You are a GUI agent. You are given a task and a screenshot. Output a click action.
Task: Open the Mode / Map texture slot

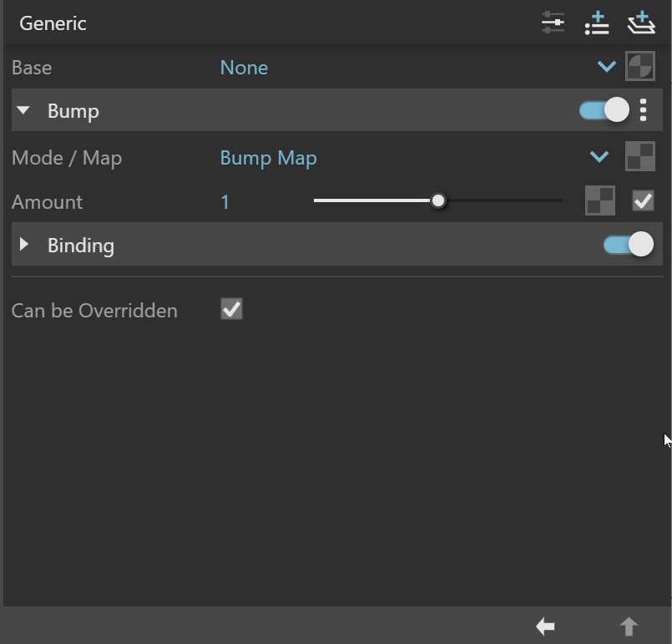point(640,156)
